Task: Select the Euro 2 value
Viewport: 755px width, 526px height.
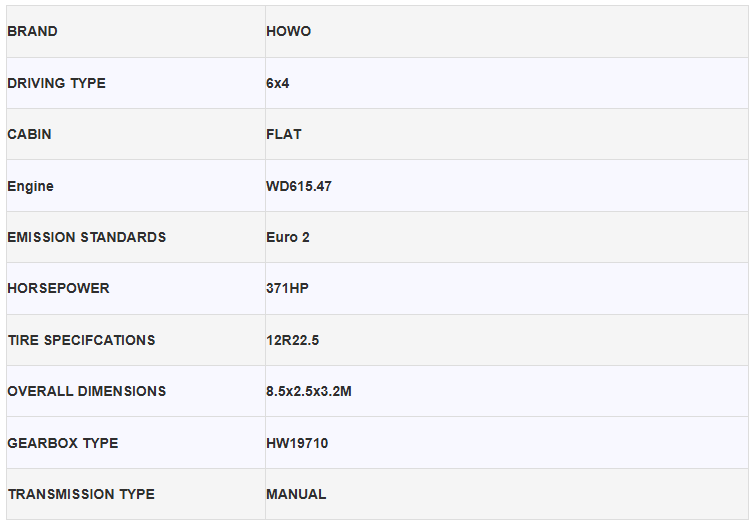Action: [288, 237]
